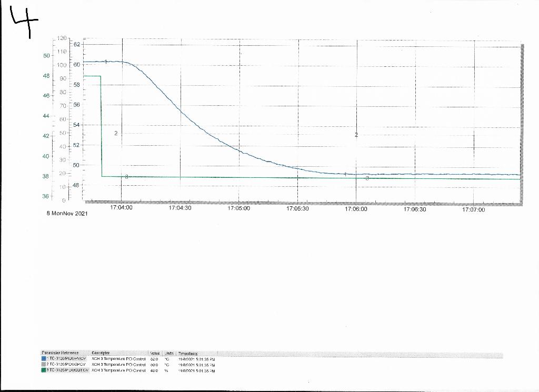Click the marker 1 on the blue temperature trace

[x=105, y=62]
